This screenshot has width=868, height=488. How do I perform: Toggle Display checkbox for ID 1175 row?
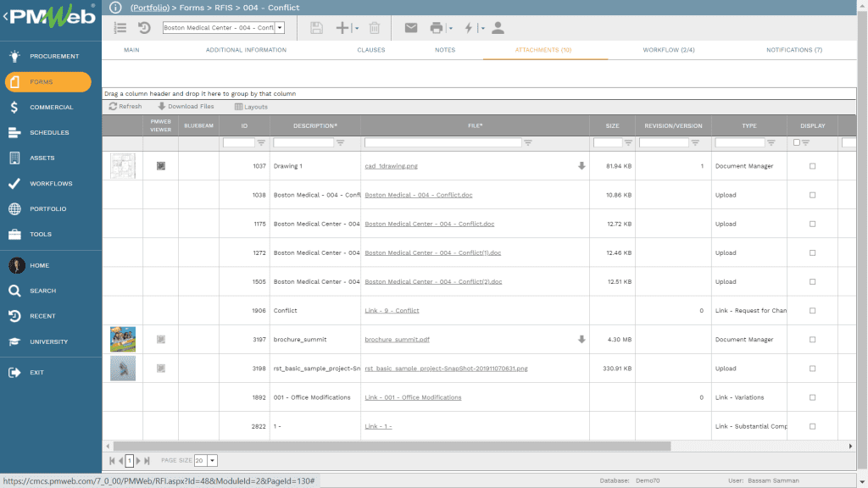click(813, 224)
